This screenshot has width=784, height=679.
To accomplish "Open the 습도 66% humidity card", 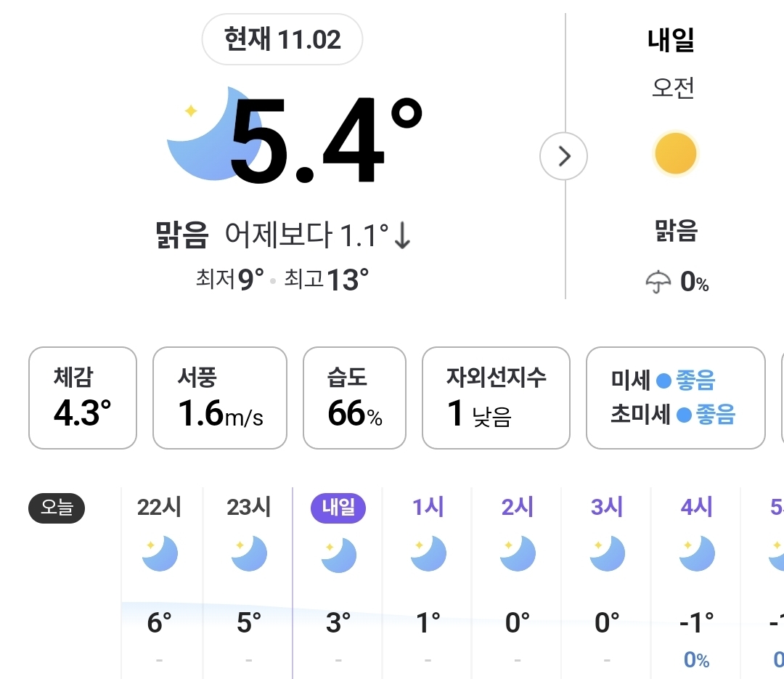I will 354,398.
